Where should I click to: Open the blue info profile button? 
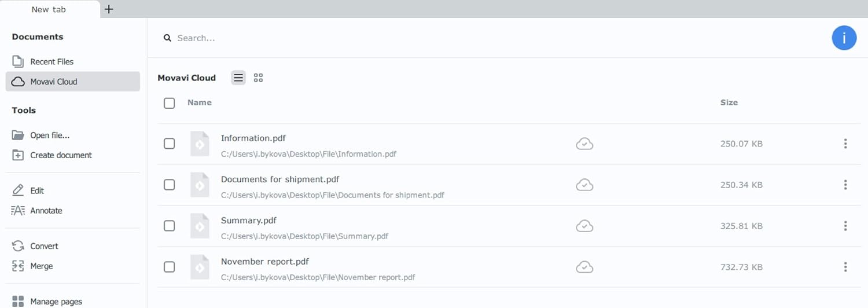[x=844, y=38]
